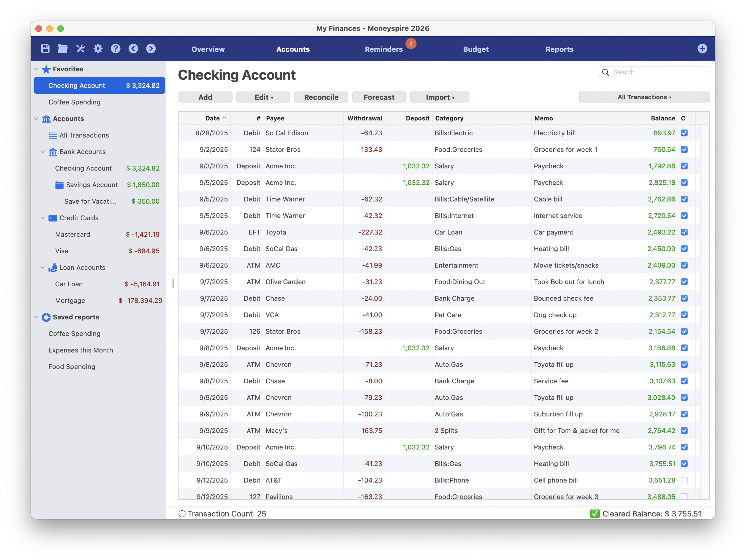Check cleared box for AT&T transaction
Screen dimensions: 746x560
click(684, 480)
